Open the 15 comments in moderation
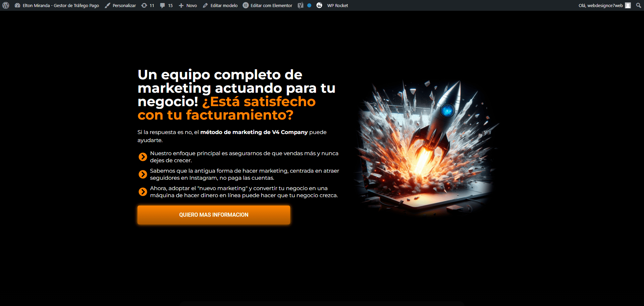 point(166,5)
